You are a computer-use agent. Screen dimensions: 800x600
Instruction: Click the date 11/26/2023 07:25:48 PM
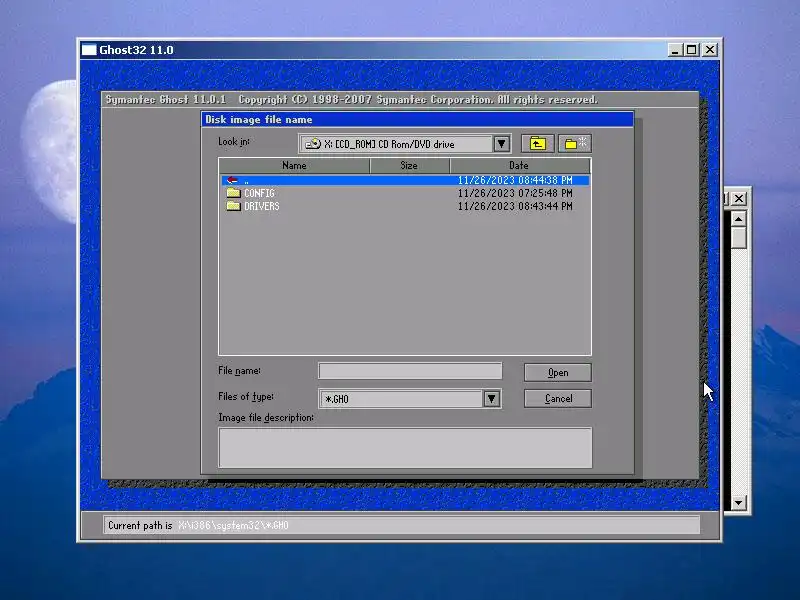(x=515, y=193)
